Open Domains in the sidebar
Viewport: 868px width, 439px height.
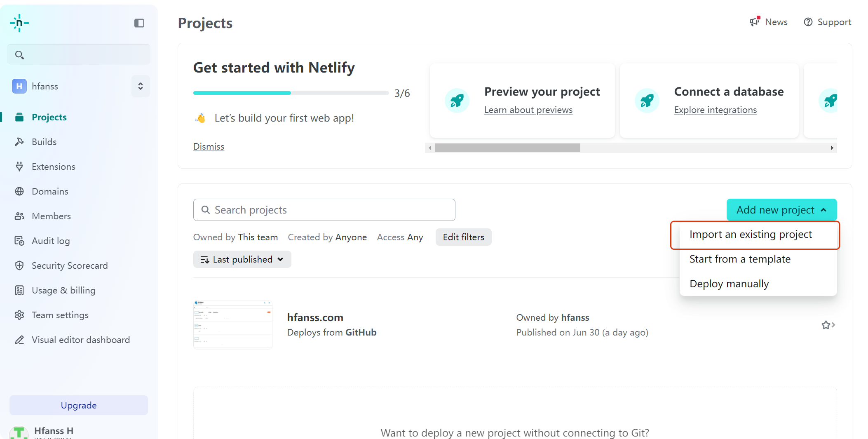pyautogui.click(x=50, y=191)
